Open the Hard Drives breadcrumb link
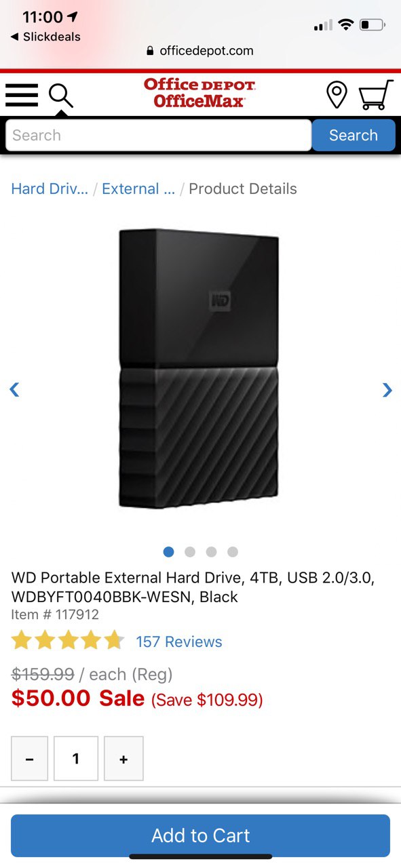 50,189
